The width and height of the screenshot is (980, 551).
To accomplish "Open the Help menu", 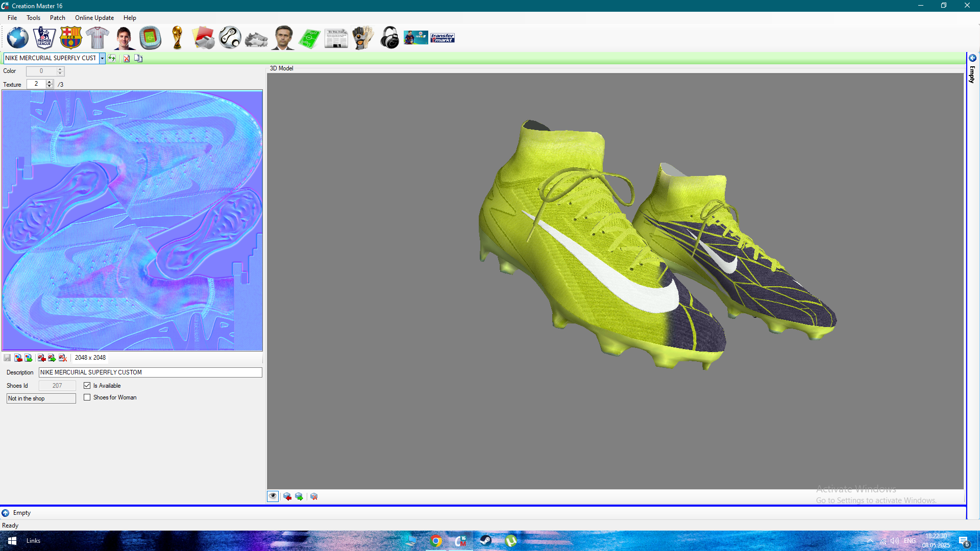I will tap(130, 17).
